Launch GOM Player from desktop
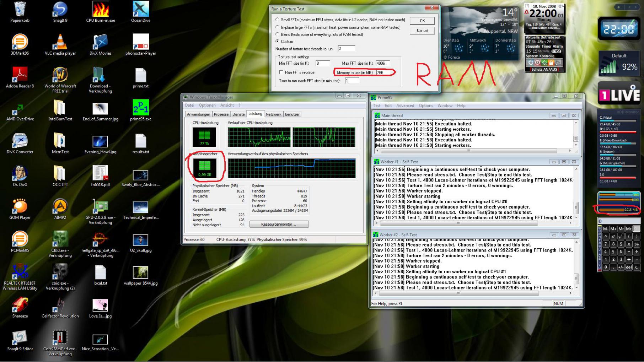 pos(20,206)
